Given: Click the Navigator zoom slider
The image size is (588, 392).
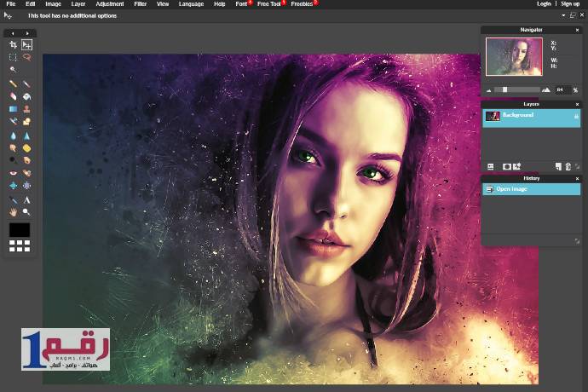Looking at the screenshot, I should tap(505, 89).
